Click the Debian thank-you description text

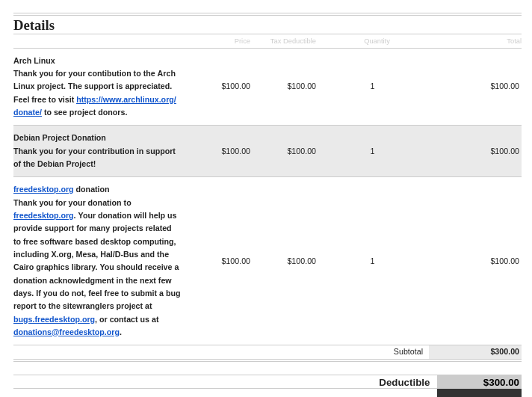click(x=95, y=158)
